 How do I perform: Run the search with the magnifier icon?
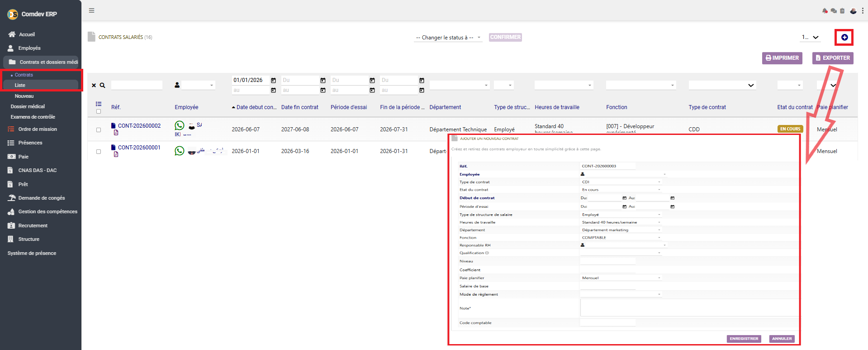coord(103,85)
